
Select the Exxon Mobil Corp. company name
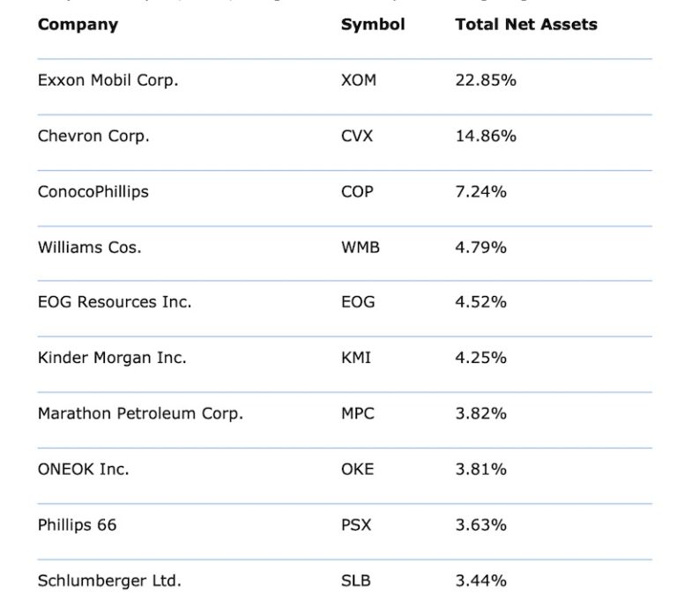pyautogui.click(x=108, y=80)
